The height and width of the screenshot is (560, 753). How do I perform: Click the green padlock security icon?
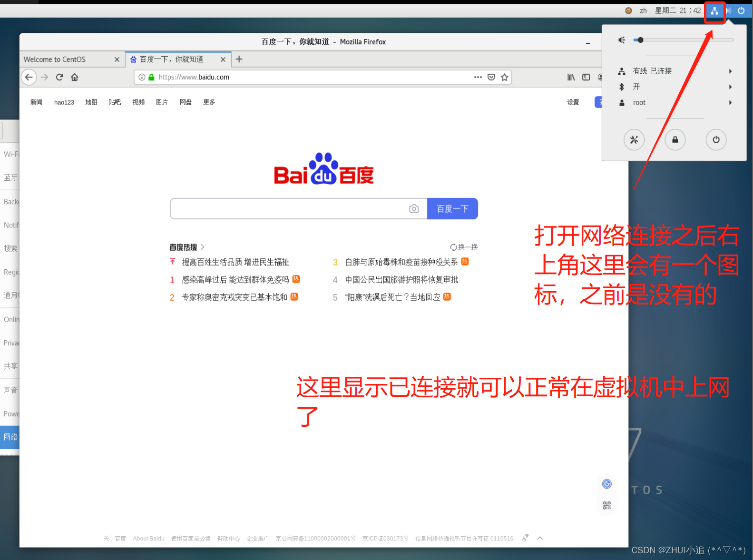point(151,77)
